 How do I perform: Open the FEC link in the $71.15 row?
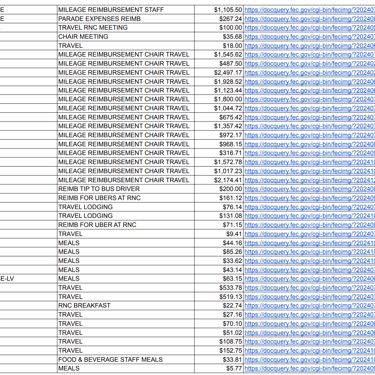click(x=310, y=225)
